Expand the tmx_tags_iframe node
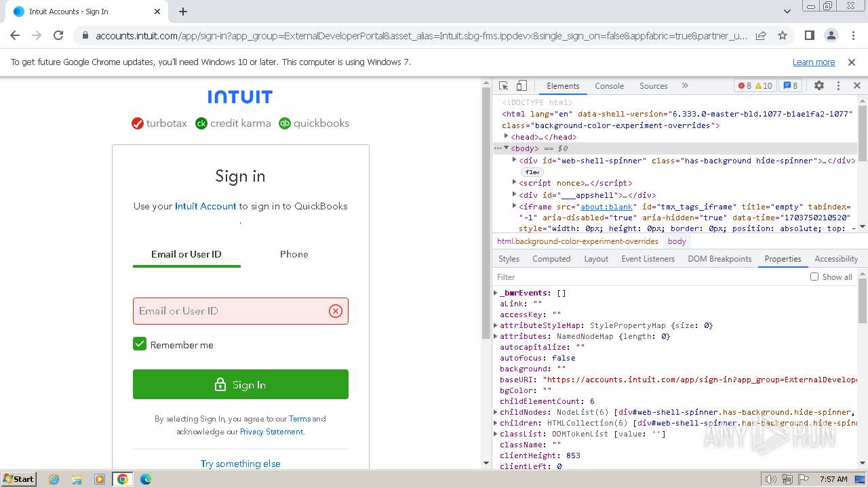 click(x=514, y=206)
